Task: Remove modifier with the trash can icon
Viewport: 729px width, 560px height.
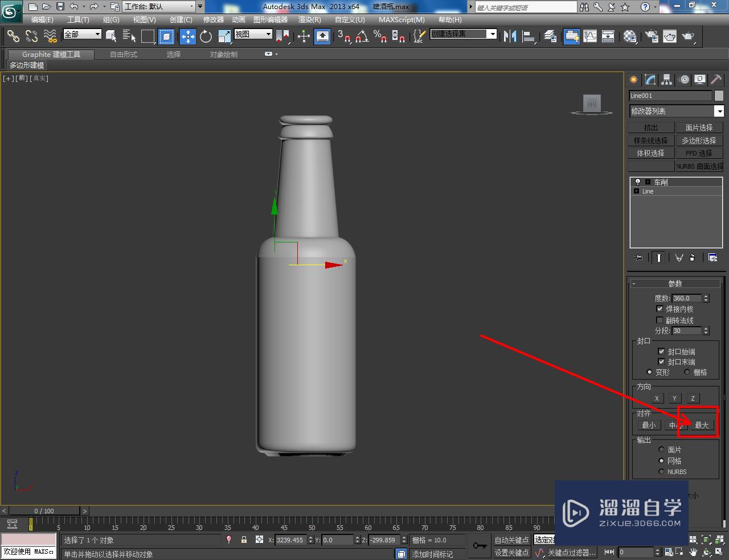Action: pyautogui.click(x=693, y=257)
